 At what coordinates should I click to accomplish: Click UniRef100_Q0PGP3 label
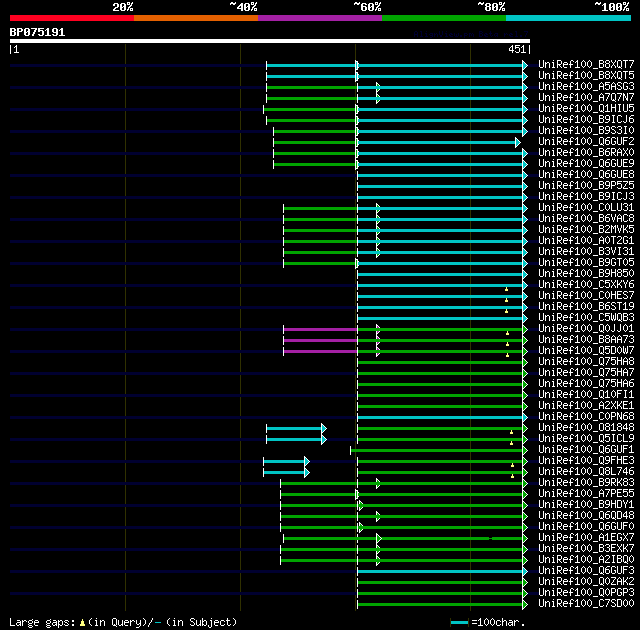coord(586,593)
